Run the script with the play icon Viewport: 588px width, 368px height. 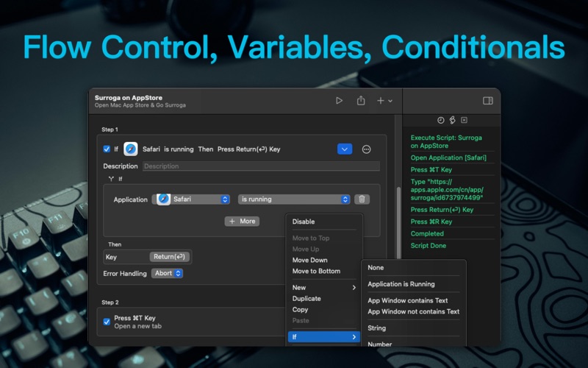pyautogui.click(x=339, y=101)
